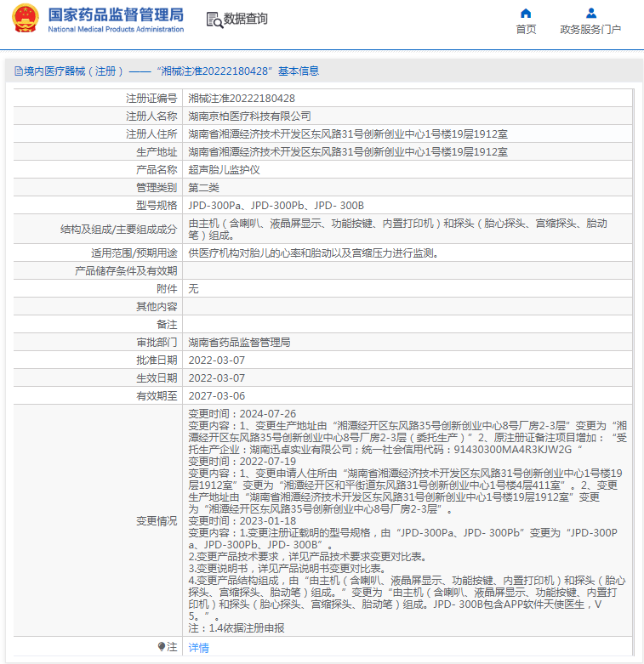
Task: Open the 详情 link
Action: tap(198, 648)
